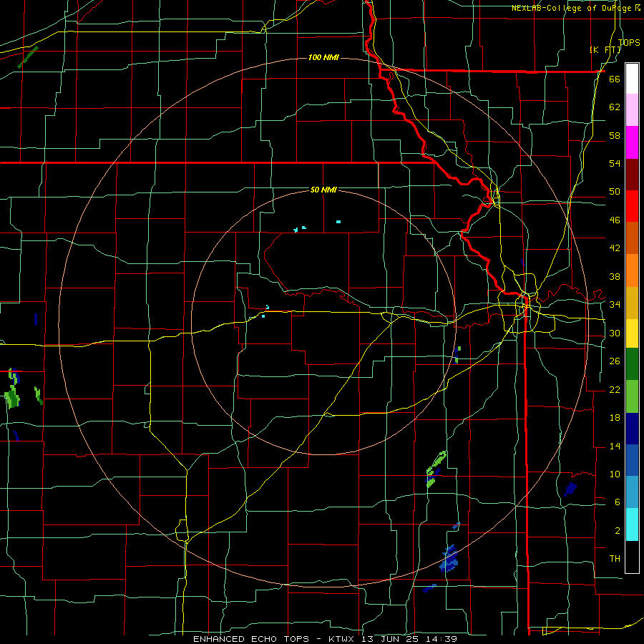Click legend value "50"
This screenshot has width=644, height=644.
click(615, 192)
